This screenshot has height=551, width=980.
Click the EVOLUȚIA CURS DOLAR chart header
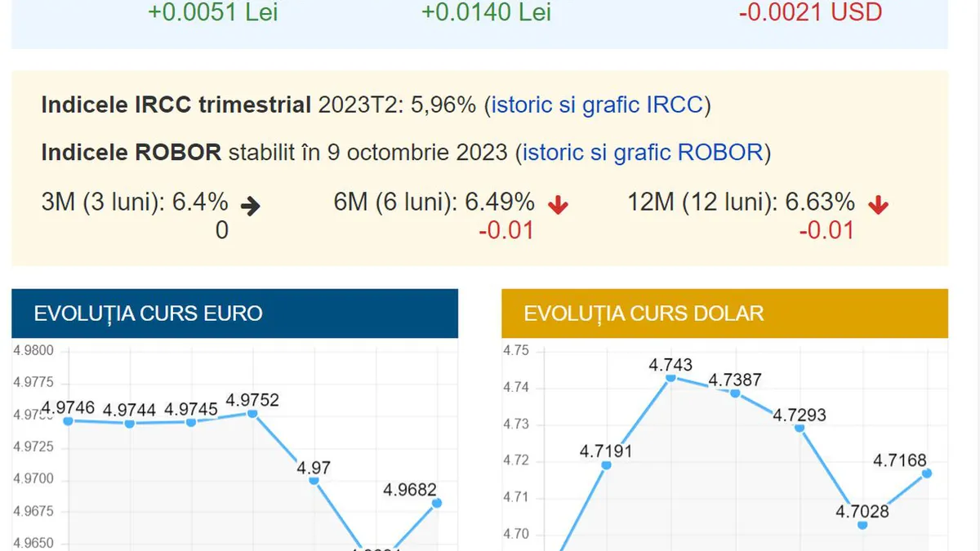pyautogui.click(x=724, y=313)
